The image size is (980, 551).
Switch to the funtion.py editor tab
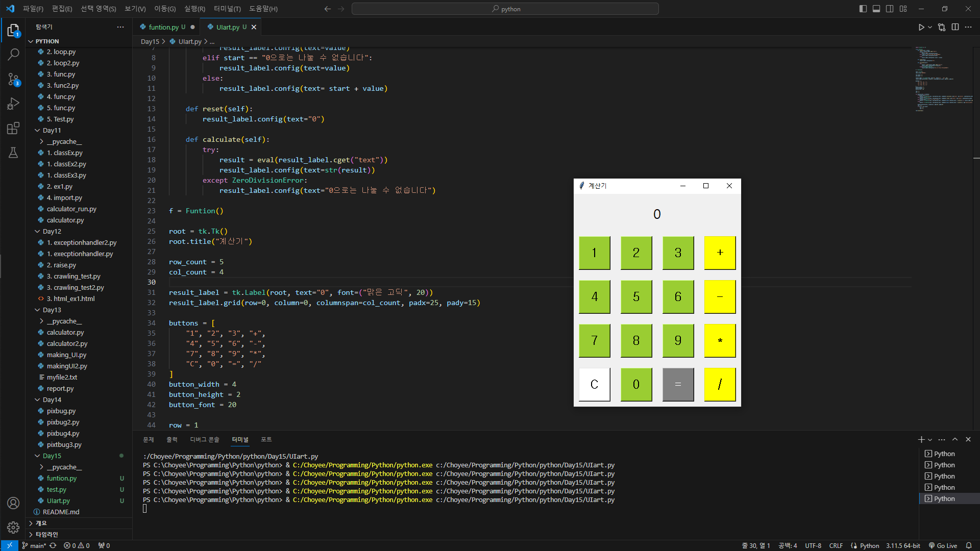click(163, 27)
